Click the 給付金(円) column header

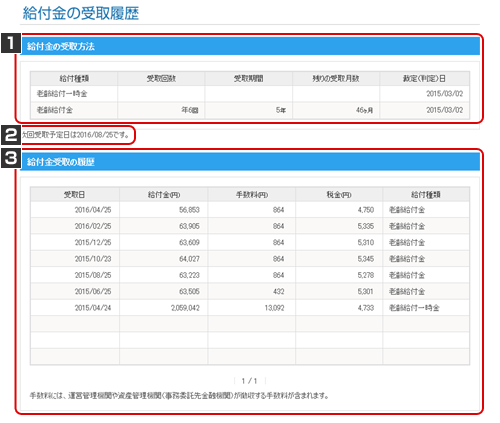pos(164,194)
